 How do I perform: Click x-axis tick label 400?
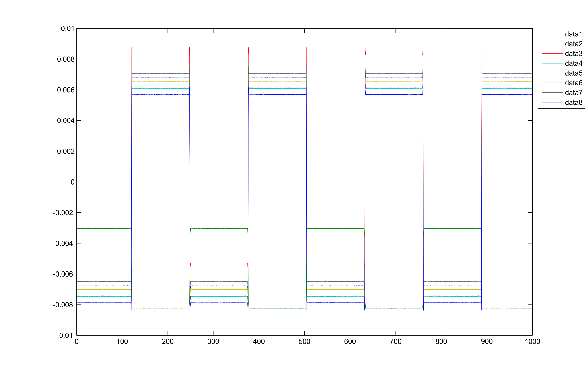pos(259,342)
